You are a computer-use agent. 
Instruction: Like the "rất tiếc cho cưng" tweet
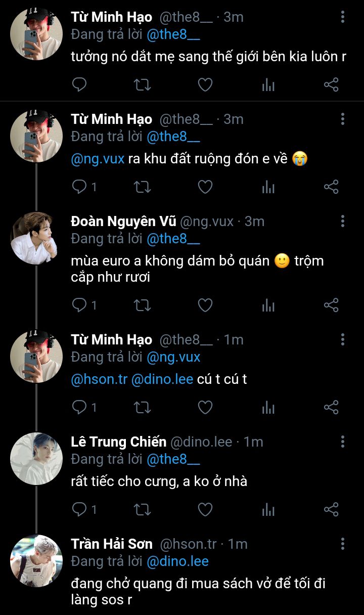point(205,509)
